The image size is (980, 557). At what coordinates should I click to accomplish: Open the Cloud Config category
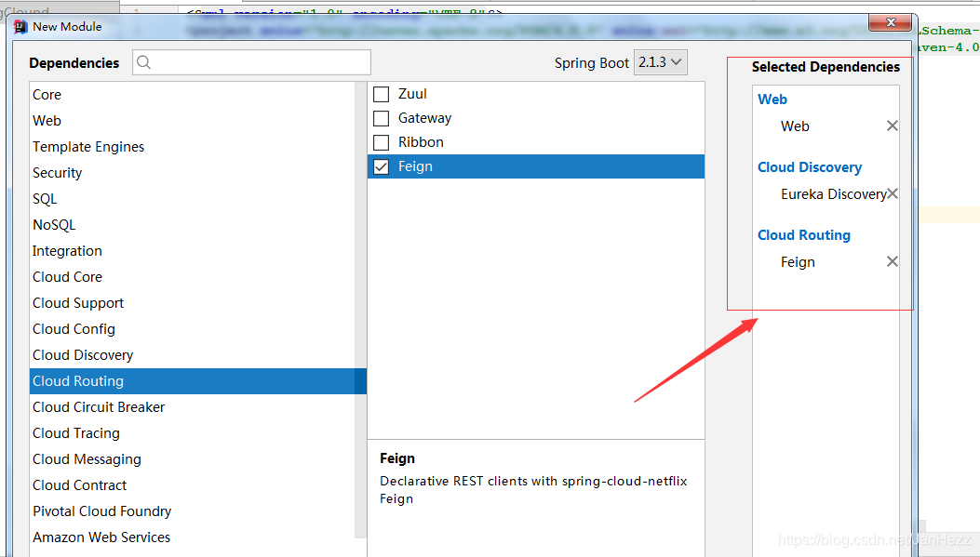[x=192, y=329]
